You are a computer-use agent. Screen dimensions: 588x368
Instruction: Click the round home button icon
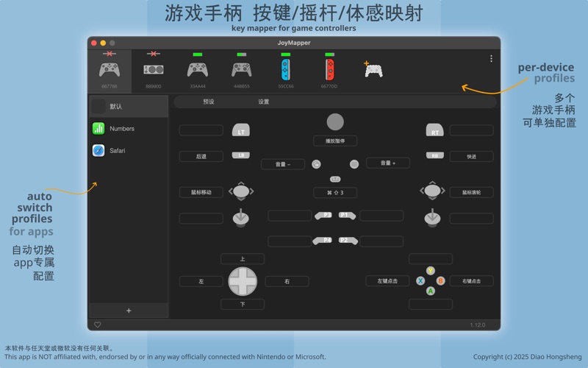tap(335, 122)
